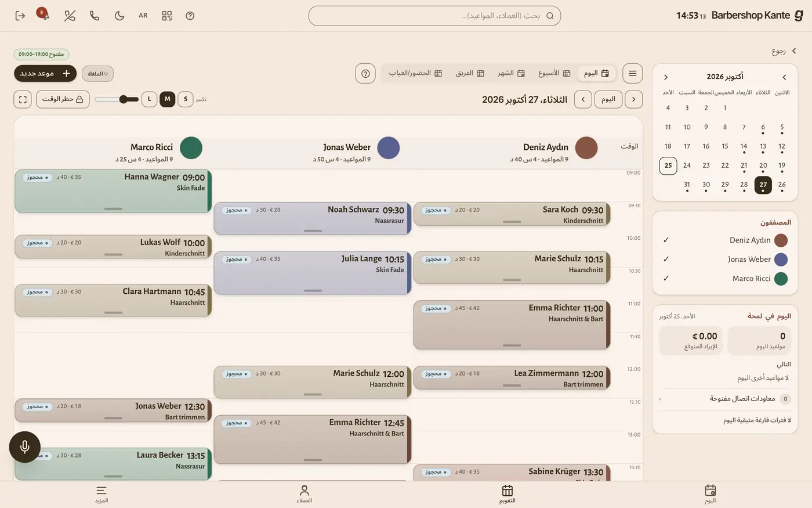Toggle Jonas Weber staff checkmark
Viewport: 812px width, 508px height.
(666, 259)
